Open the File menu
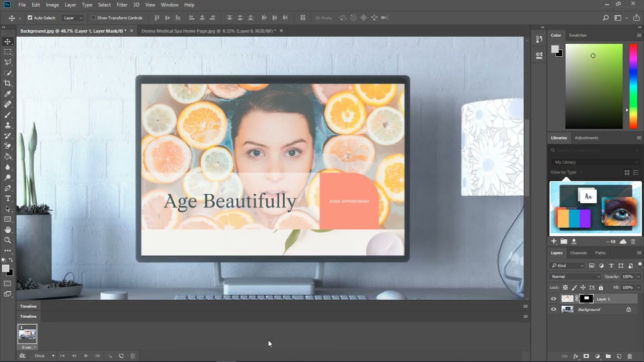The height and width of the screenshot is (362, 644). pos(22,5)
